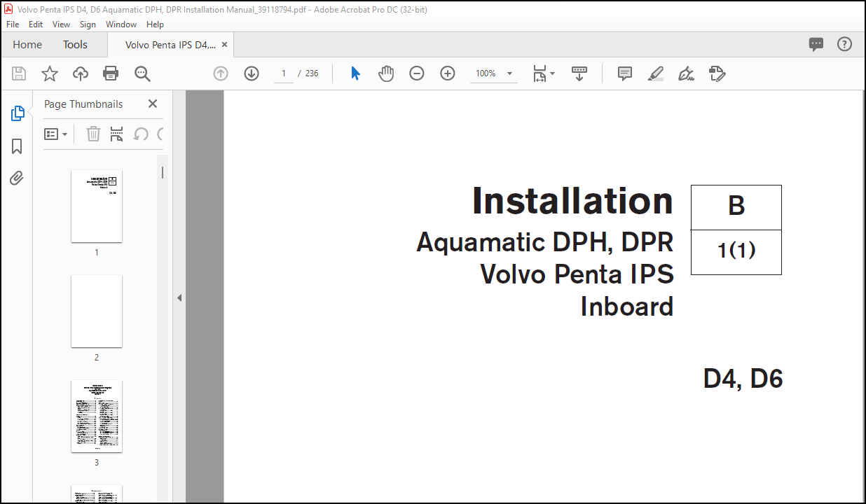This screenshot has width=866, height=504.
Task: Open the Edit menu
Action: coord(36,24)
